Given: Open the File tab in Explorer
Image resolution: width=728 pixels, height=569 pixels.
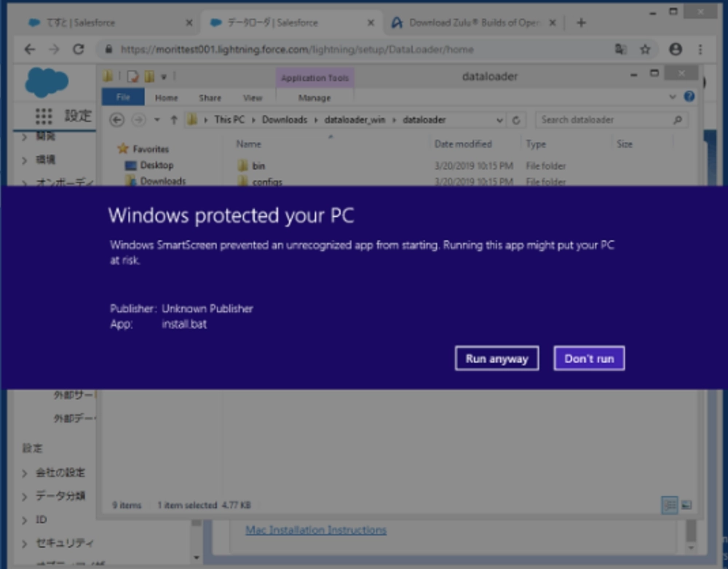Looking at the screenshot, I should click(123, 97).
